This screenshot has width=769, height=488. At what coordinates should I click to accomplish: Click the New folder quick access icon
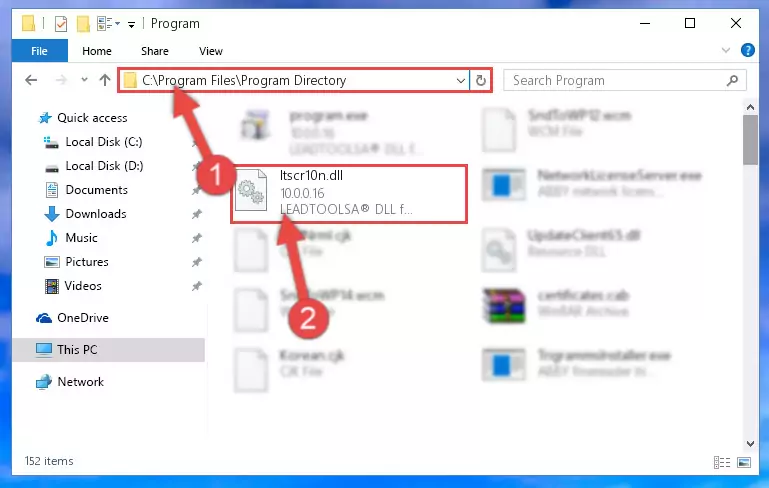83,23
